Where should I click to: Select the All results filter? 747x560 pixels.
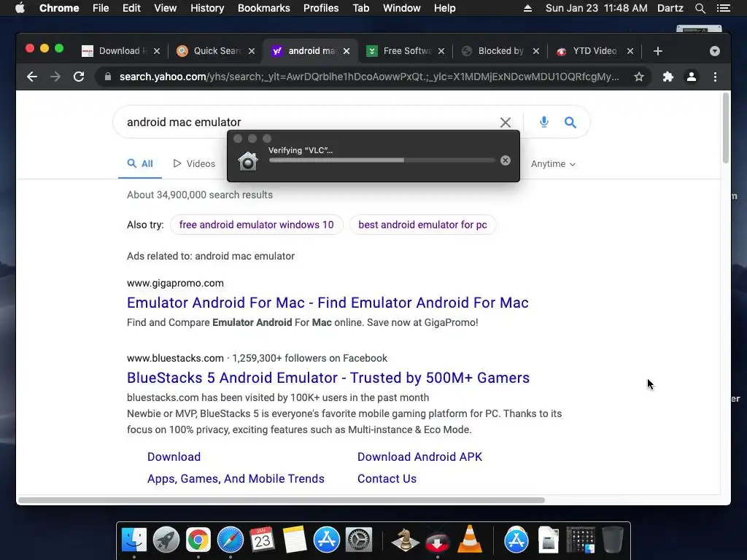140,164
